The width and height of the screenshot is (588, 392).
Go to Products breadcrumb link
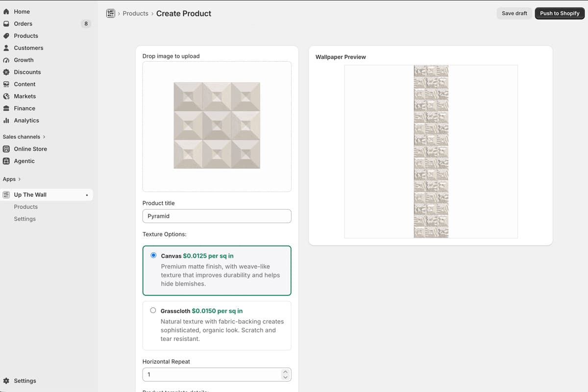point(135,13)
